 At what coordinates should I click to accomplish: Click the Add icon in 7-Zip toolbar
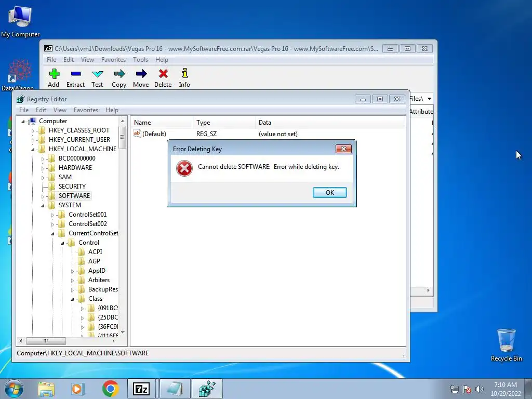pyautogui.click(x=54, y=74)
